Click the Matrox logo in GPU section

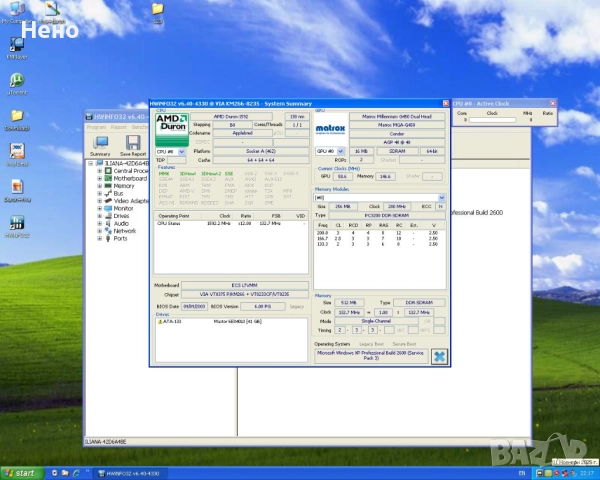tap(331, 129)
